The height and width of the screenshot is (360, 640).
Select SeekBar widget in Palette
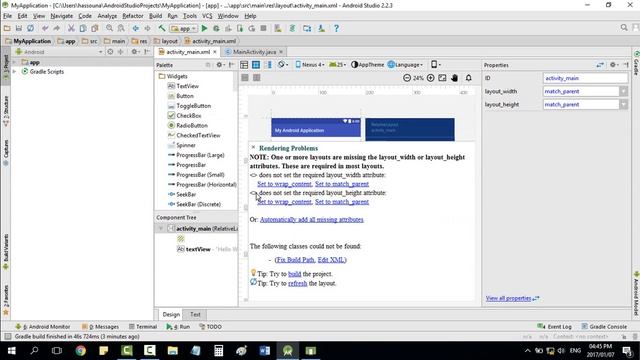(186, 194)
